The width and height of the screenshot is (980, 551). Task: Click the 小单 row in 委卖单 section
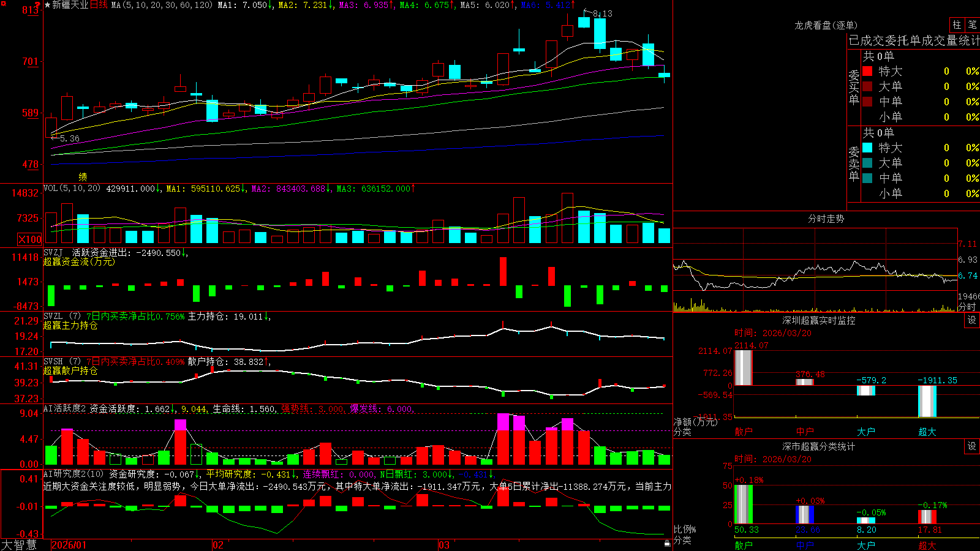[921, 193]
